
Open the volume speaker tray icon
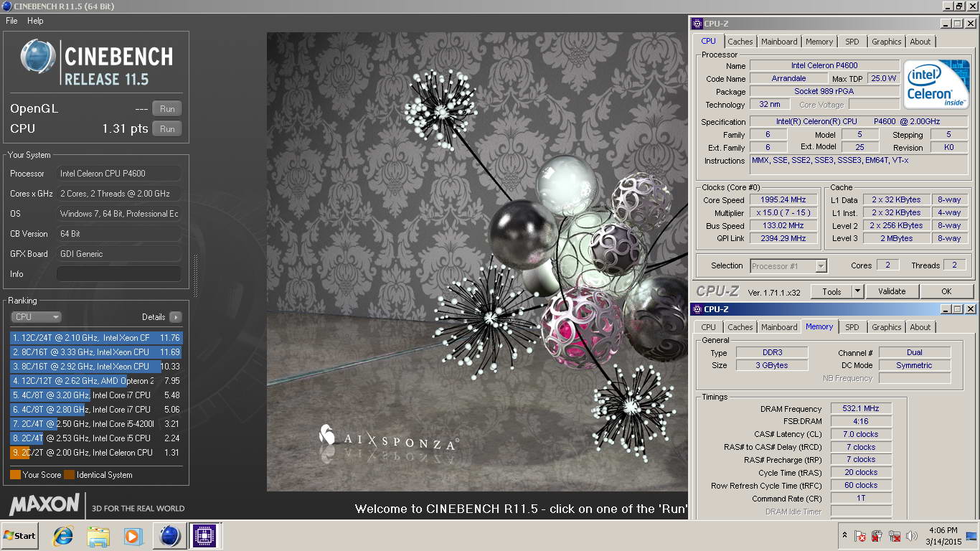(912, 536)
